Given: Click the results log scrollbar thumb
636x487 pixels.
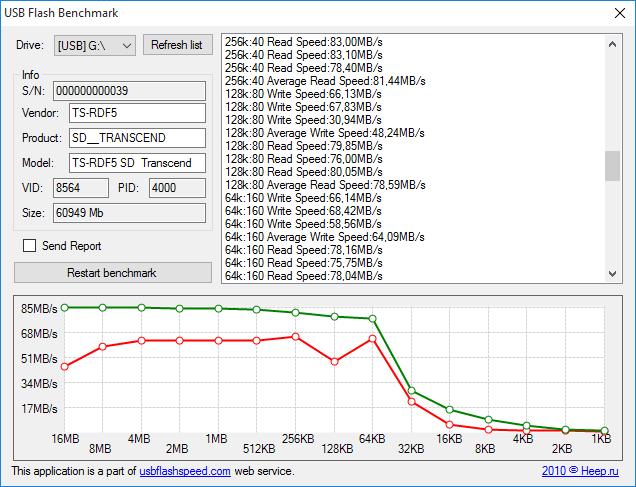Looking at the screenshot, I should 613,165.
